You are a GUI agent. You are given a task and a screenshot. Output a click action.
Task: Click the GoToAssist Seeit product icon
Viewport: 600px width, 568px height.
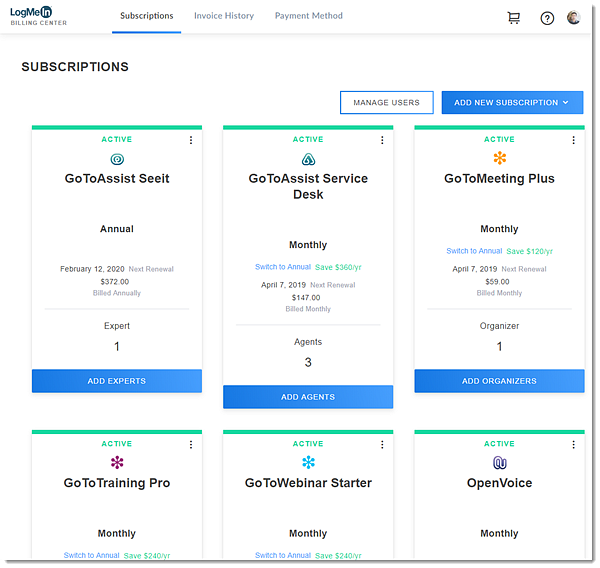pos(117,159)
